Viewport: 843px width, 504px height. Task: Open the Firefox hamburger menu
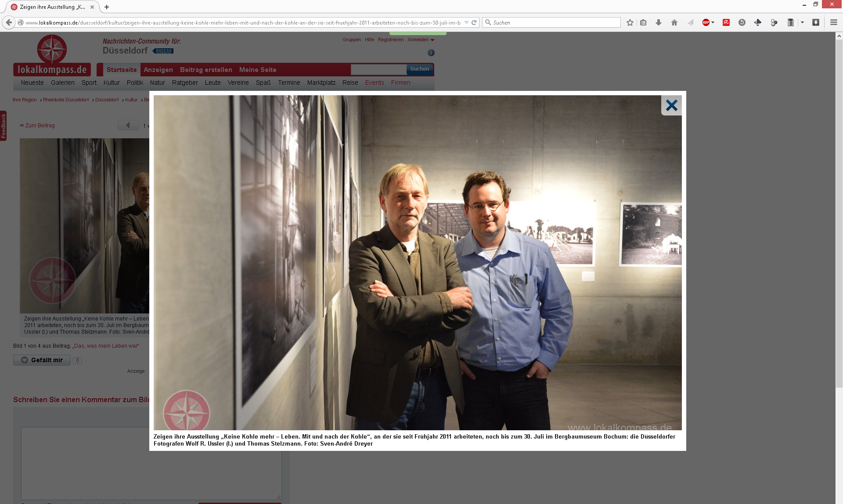[x=833, y=22]
